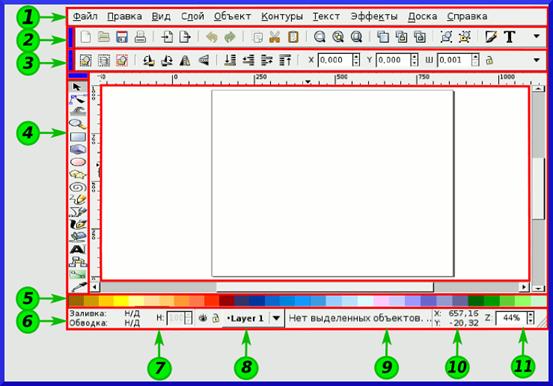Click the Заливка fill indicator
The image size is (553, 386).
(104, 313)
